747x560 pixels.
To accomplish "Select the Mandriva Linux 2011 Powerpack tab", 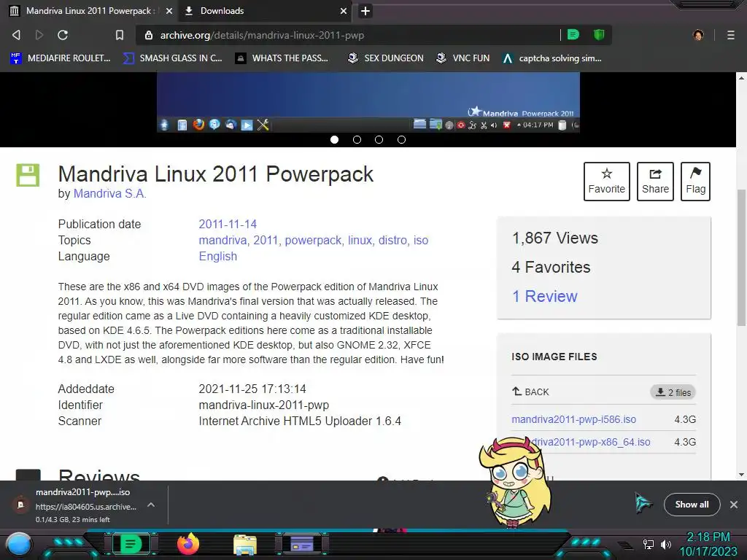I will pos(90,11).
